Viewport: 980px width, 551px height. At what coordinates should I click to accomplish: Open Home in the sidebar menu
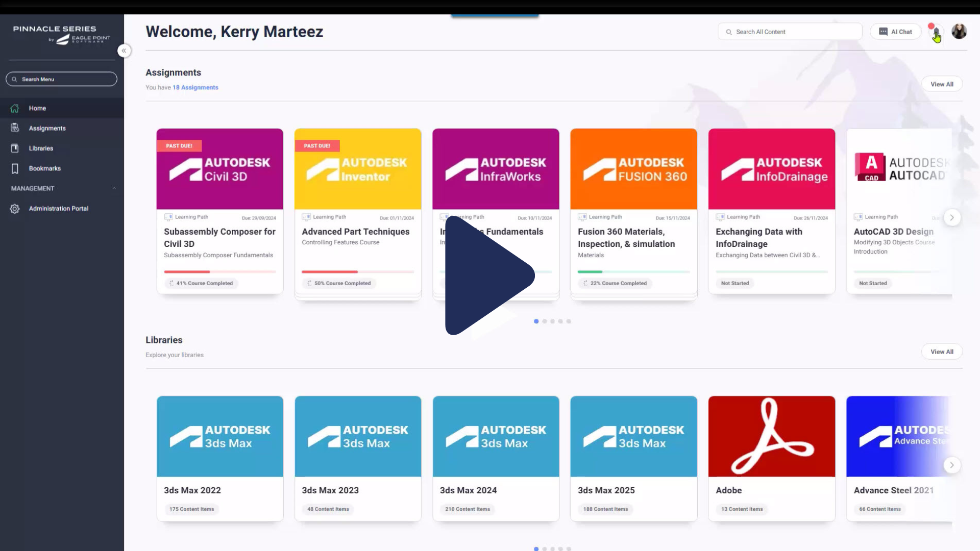coord(62,108)
